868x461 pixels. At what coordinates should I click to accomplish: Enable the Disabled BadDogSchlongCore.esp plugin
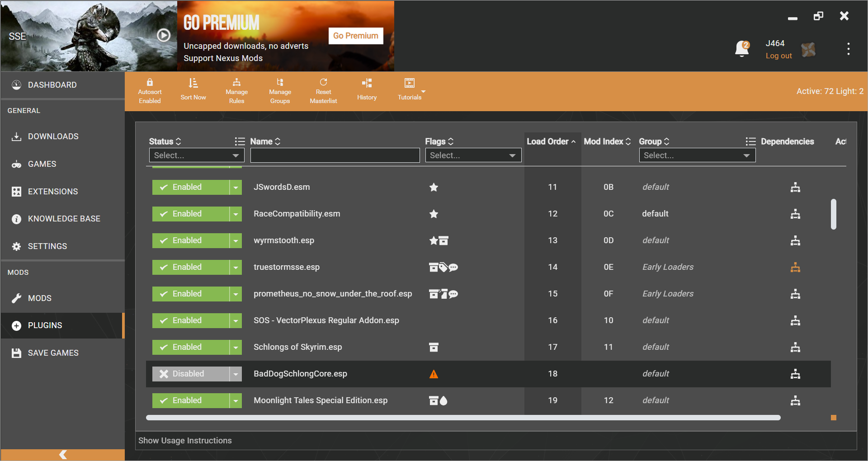(190, 374)
